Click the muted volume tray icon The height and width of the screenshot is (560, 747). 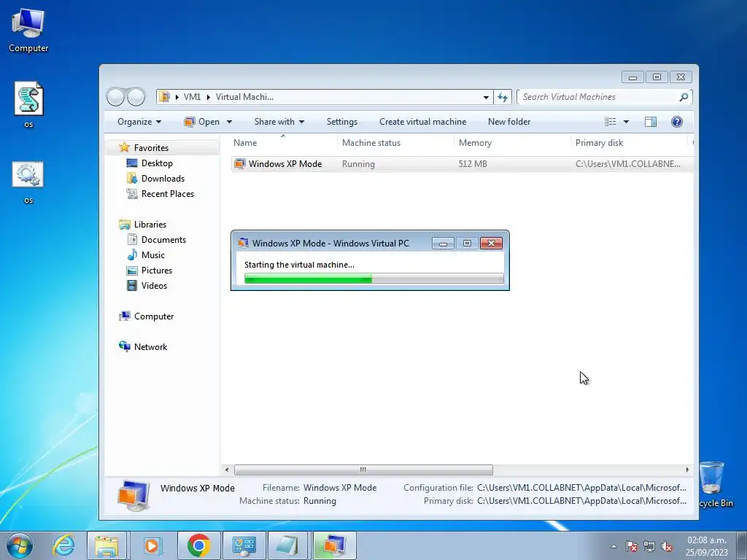pyautogui.click(x=667, y=547)
